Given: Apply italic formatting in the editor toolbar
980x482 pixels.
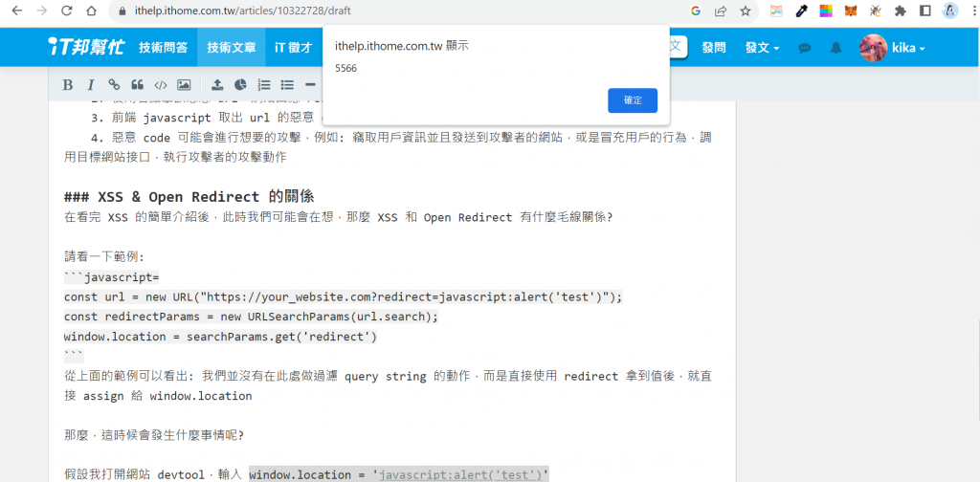Looking at the screenshot, I should (91, 85).
